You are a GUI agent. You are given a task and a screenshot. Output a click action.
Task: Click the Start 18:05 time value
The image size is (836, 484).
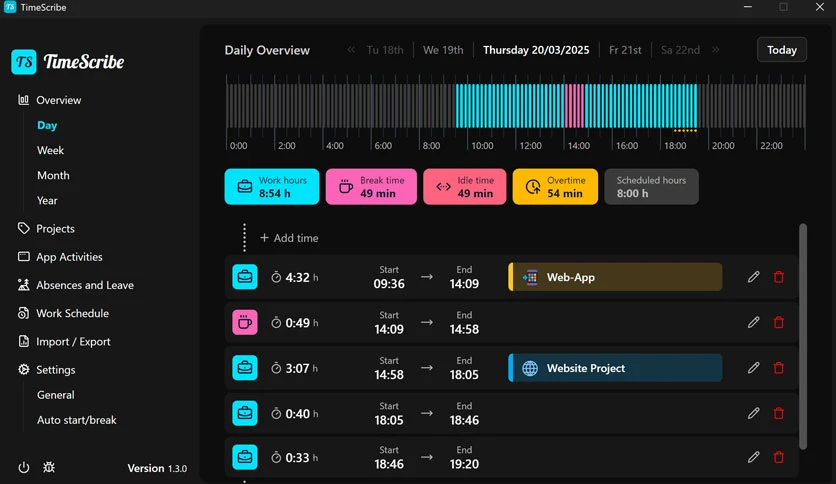[389, 420]
